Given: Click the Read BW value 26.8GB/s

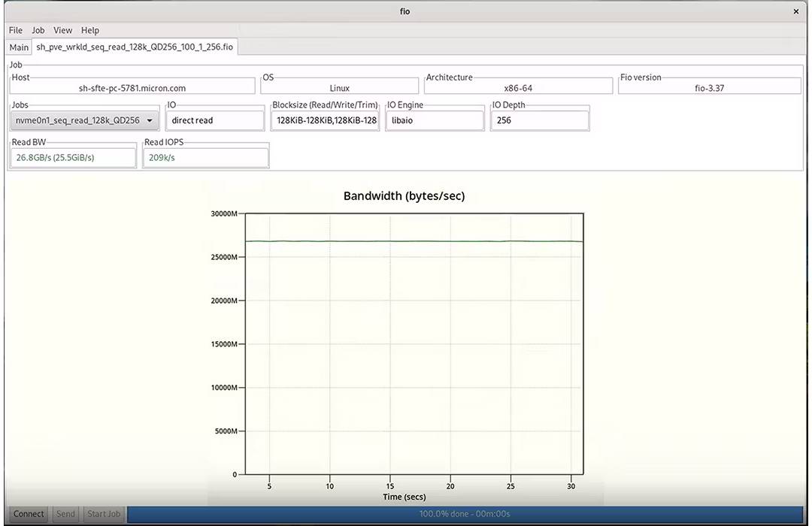Looking at the screenshot, I should pos(73,158).
